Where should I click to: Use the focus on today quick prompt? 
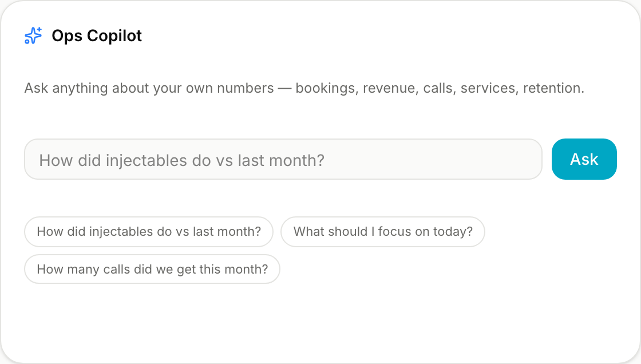383,231
